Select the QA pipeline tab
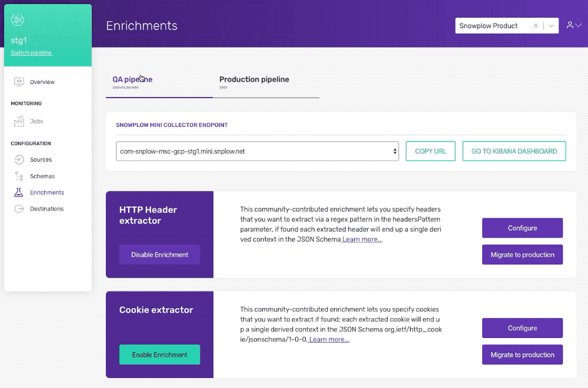Image resolution: width=588 pixels, height=388 pixels. pos(159,82)
